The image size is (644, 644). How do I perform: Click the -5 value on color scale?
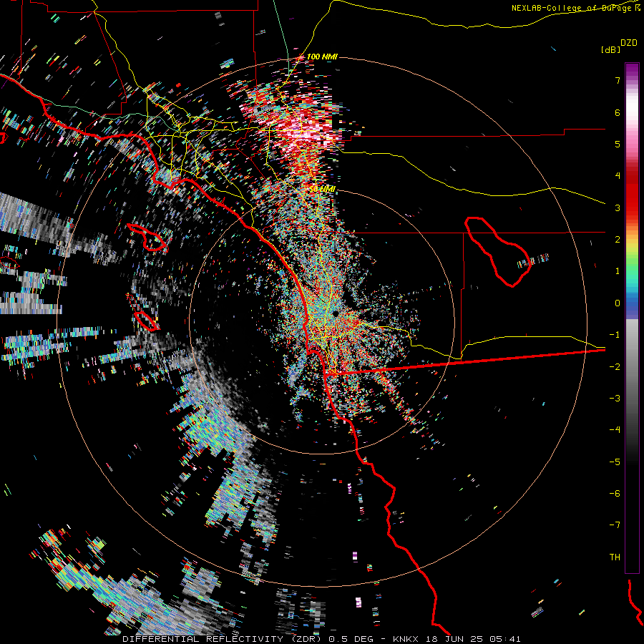click(x=615, y=462)
